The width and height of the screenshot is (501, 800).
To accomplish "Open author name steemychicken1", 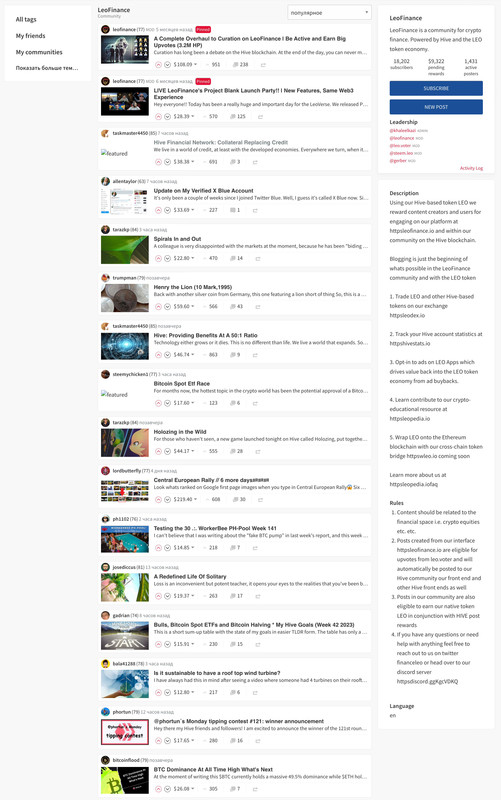I will click(131, 374).
